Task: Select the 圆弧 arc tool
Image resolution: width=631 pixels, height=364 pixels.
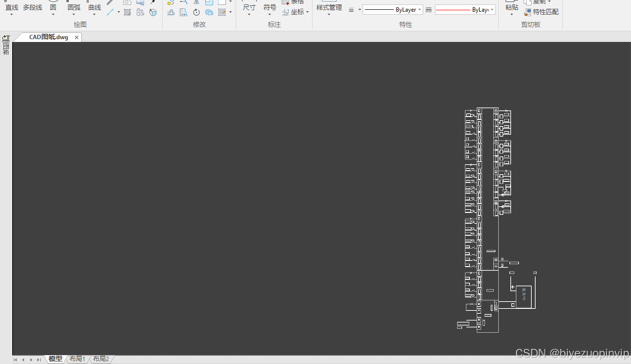Action: [x=74, y=7]
